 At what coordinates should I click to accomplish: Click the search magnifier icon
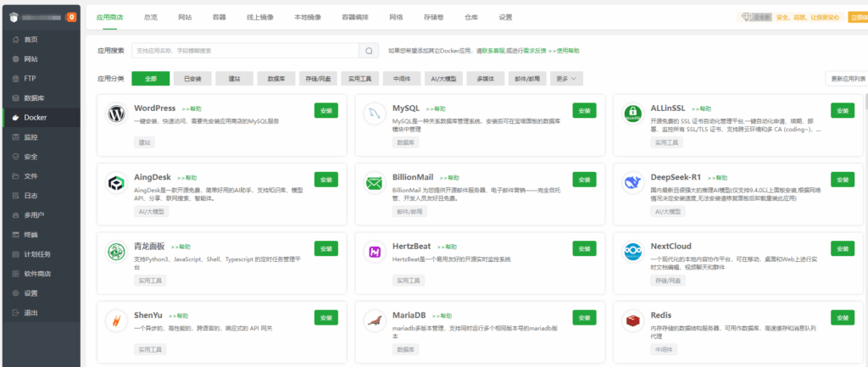click(369, 51)
